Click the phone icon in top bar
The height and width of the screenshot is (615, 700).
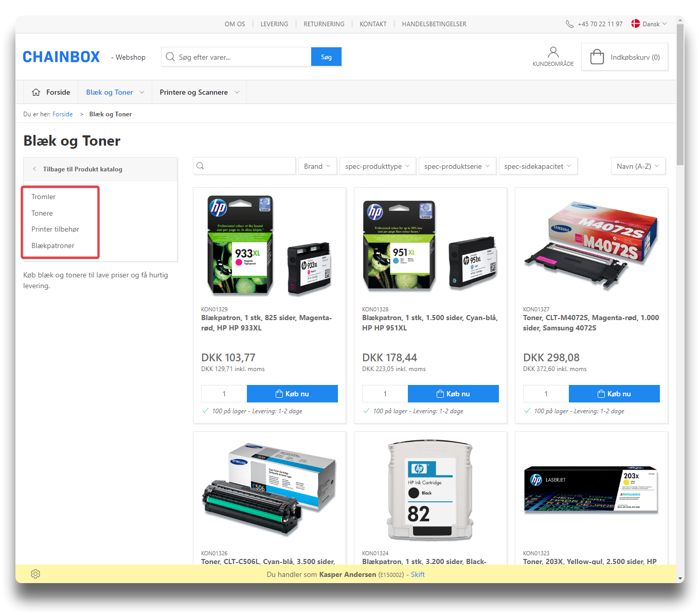[569, 24]
